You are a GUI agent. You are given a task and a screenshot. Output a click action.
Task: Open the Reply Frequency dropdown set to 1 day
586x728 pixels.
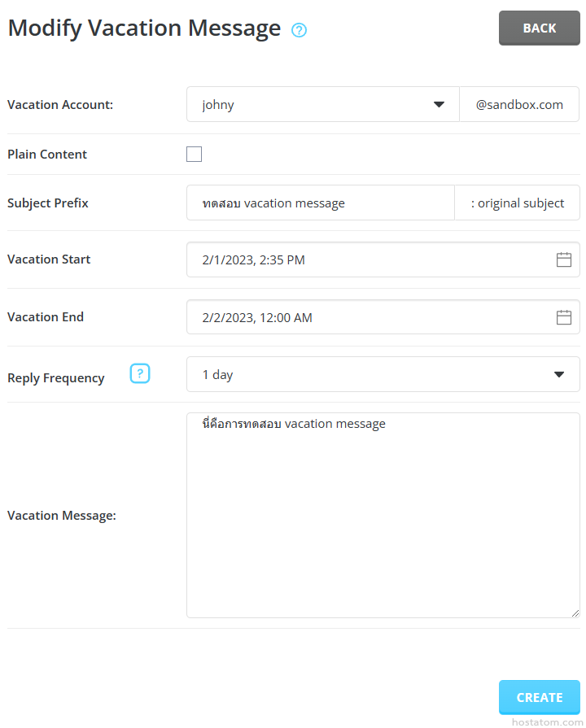pyautogui.click(x=383, y=374)
